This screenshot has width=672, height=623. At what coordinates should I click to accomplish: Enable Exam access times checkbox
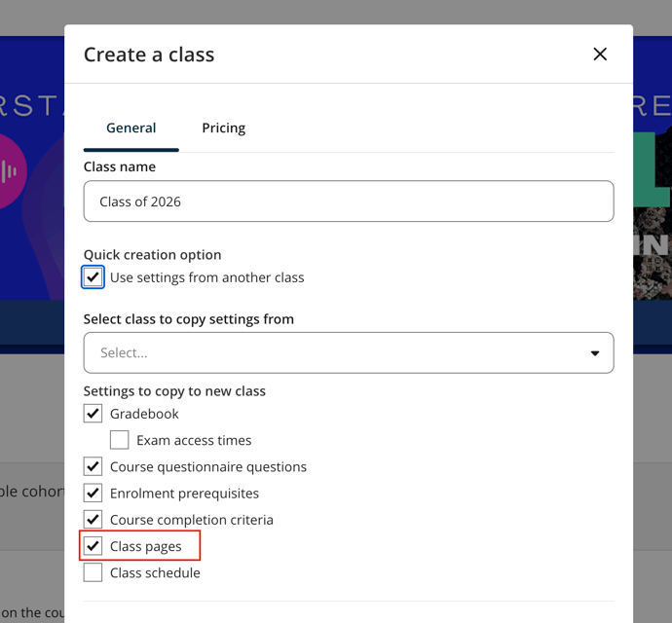[119, 440]
